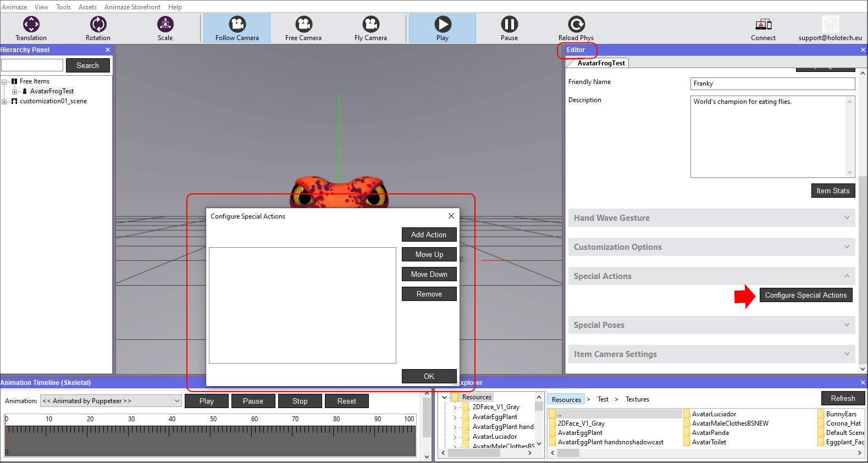
Task: Select the AvatarFrogTest editor tab
Action: [x=601, y=63]
